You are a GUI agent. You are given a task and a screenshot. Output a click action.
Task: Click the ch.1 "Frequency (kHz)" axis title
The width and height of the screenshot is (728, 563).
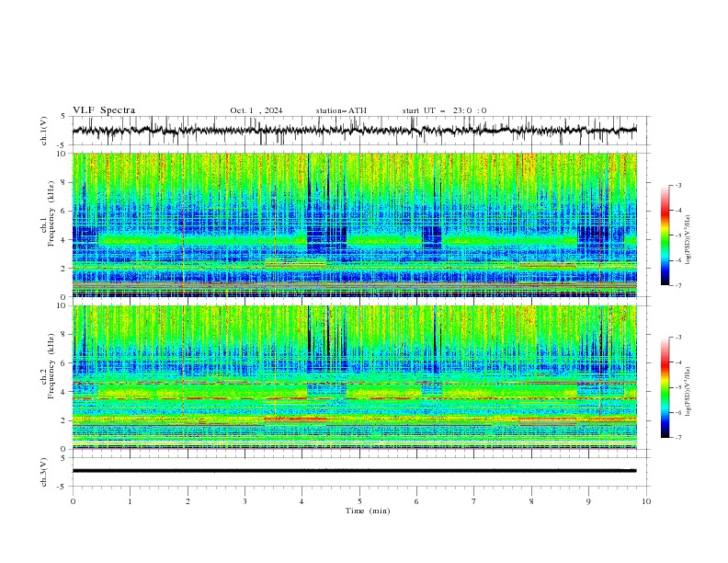[51, 213]
